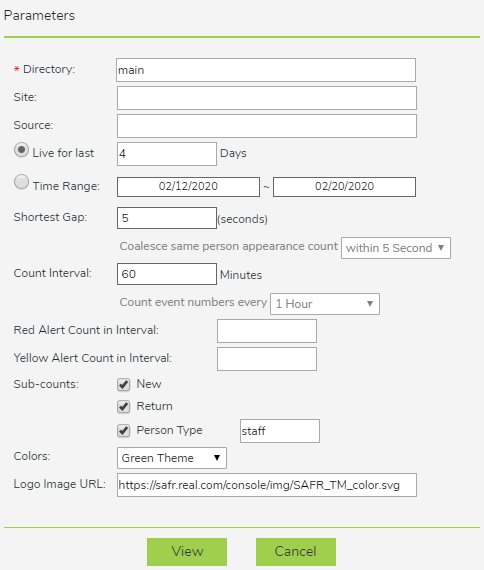The width and height of the screenshot is (484, 570).
Task: Focus the Directory field containing main
Action: (266, 70)
